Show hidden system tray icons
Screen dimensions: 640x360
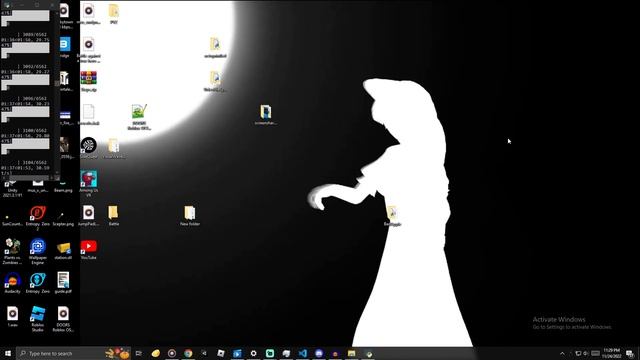(562, 353)
